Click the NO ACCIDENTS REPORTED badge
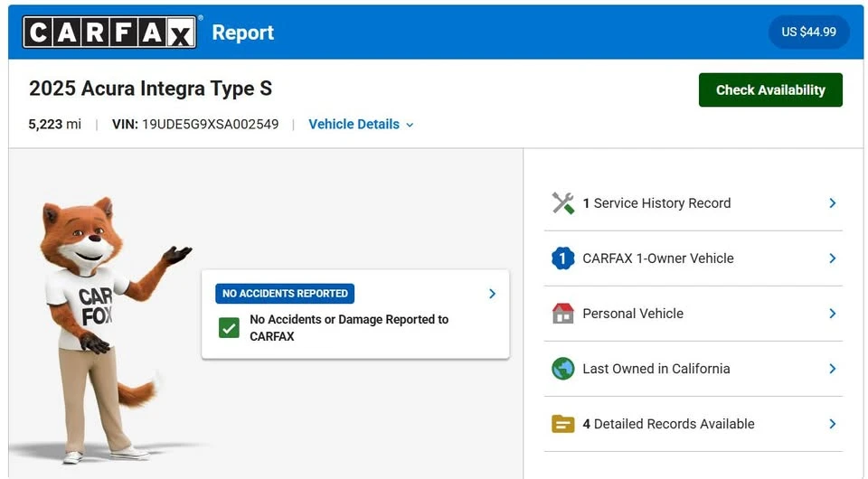Image resolution: width=868 pixels, height=479 pixels. click(x=285, y=294)
